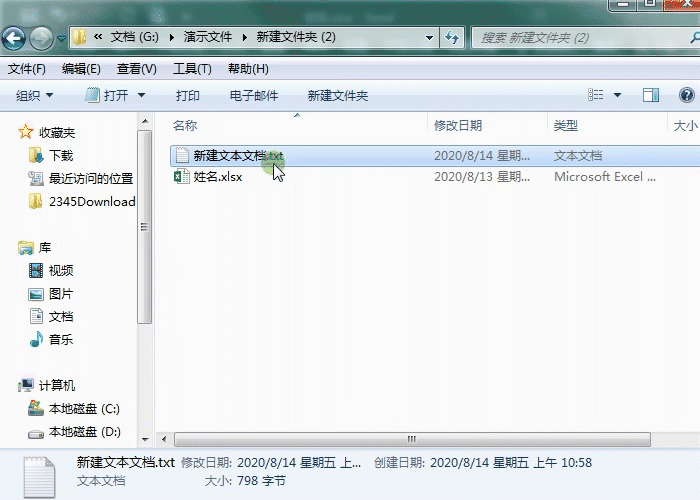This screenshot has width=700, height=500.
Task: Toggle the preview pane button
Action: (x=651, y=95)
